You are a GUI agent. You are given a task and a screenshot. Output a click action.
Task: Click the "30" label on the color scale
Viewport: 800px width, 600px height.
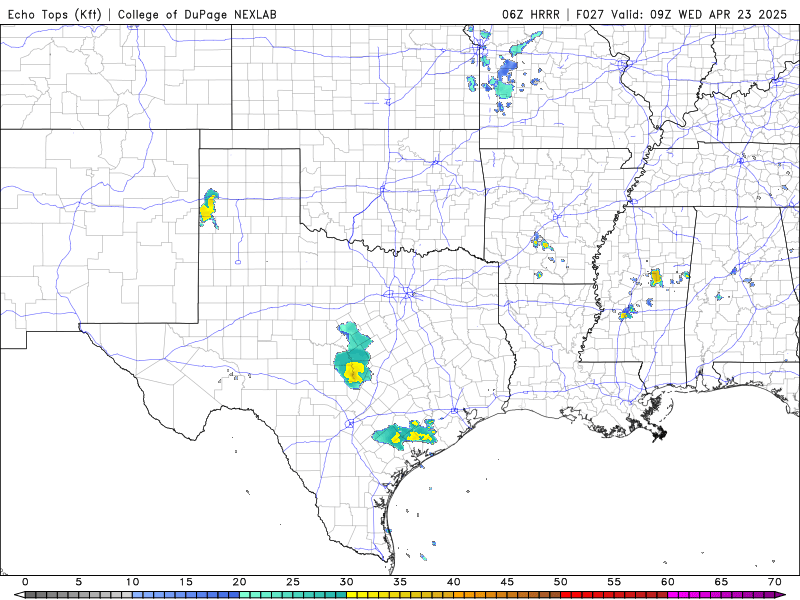click(346, 582)
